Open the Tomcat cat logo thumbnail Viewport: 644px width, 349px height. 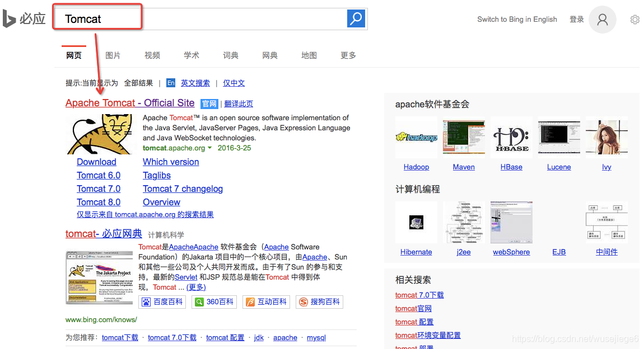coord(100,135)
